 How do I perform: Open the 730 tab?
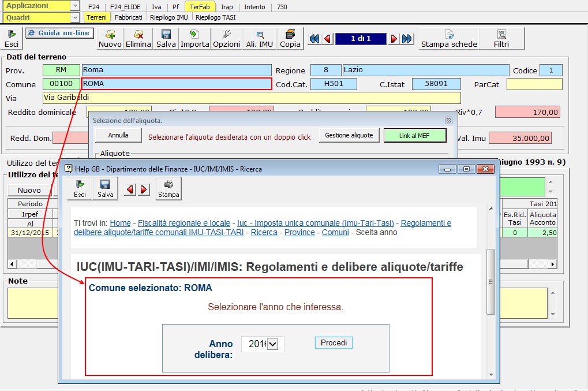tap(282, 7)
